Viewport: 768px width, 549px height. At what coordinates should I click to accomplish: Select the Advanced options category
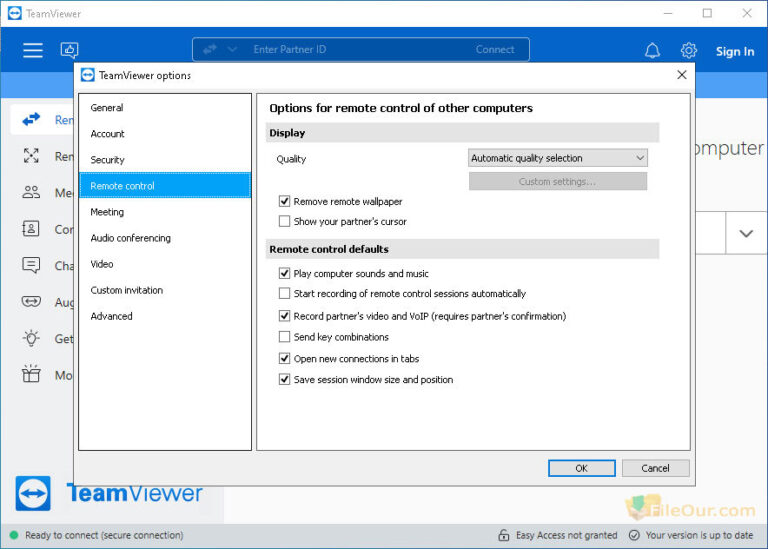pyautogui.click(x=165, y=316)
